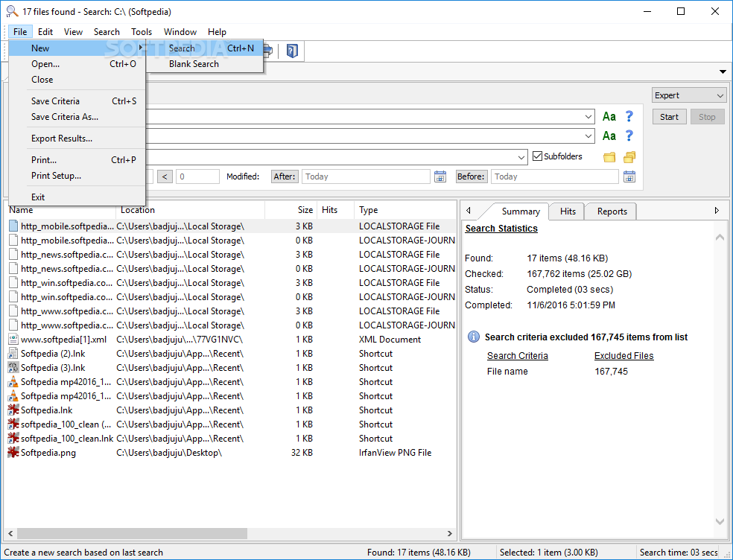
Task: Choose Save Criteria As... in the File menu
Action: pyautogui.click(x=77, y=117)
